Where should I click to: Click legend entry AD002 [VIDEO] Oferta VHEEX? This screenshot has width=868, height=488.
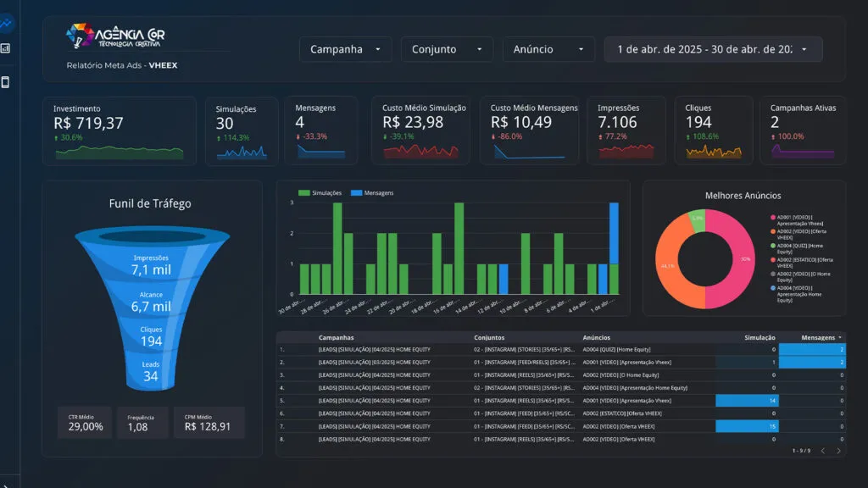click(798, 234)
